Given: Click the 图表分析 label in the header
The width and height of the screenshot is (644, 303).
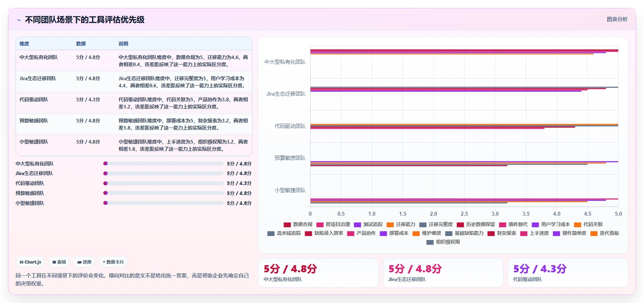Looking at the screenshot, I should point(617,19).
